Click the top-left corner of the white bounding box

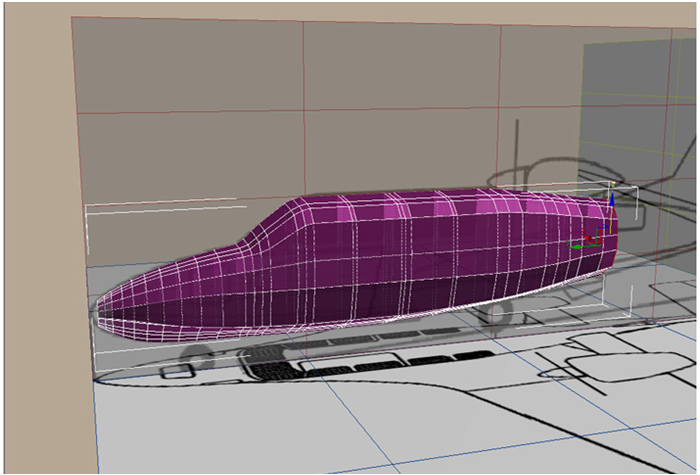pyautogui.click(x=88, y=205)
